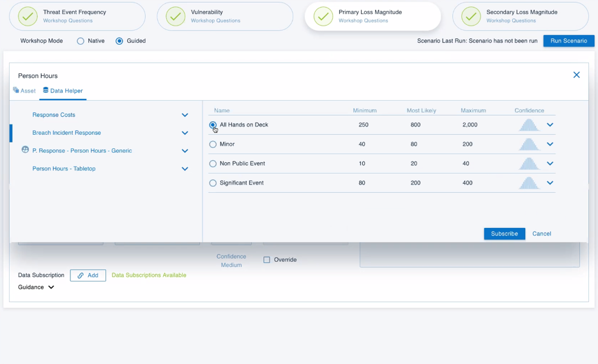The image size is (598, 364).
Task: Switch to the Data Helper tab
Action: tap(63, 91)
